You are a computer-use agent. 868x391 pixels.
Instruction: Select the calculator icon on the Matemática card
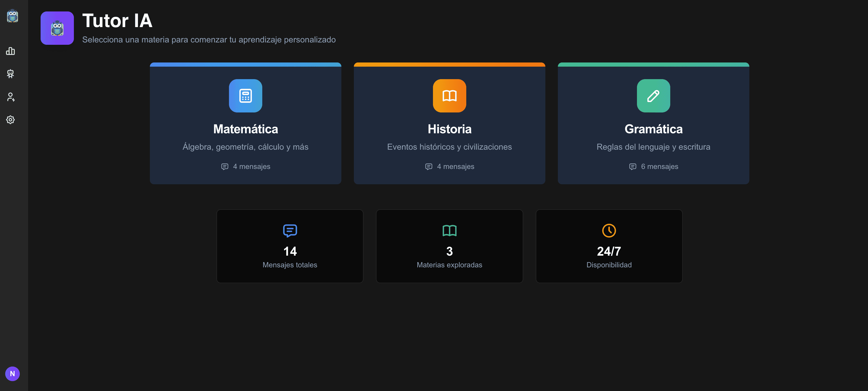[246, 96]
